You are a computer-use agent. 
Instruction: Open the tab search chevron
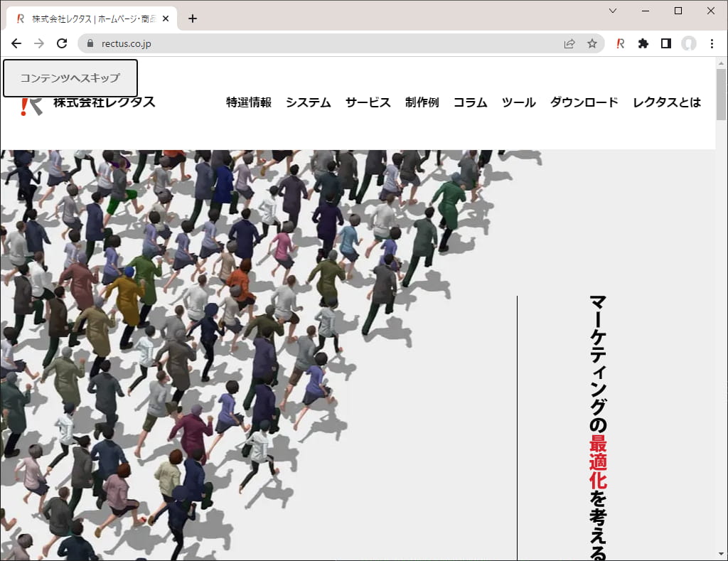pos(613,11)
